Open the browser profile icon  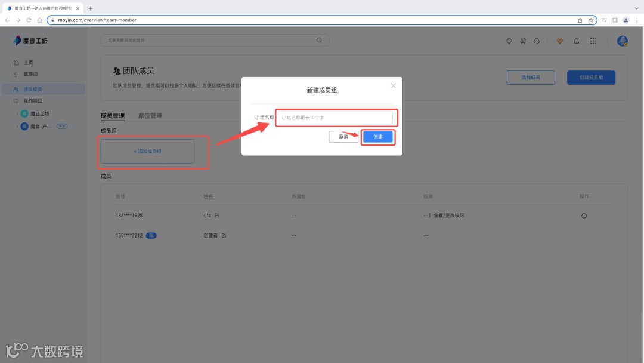pos(626,20)
